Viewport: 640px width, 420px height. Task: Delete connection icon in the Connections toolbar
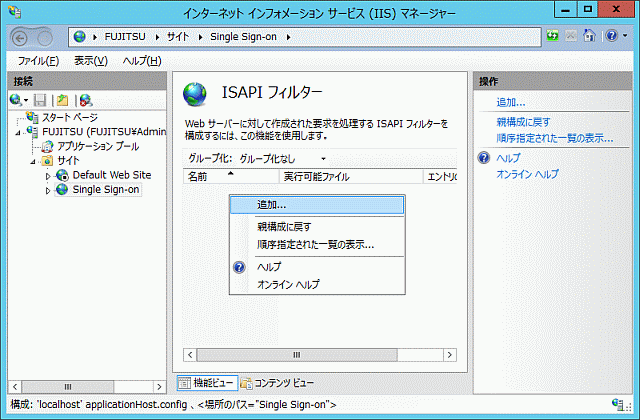pos(86,100)
